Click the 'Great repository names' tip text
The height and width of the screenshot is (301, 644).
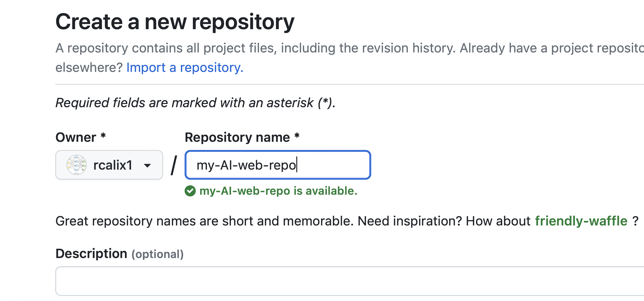[x=347, y=221]
